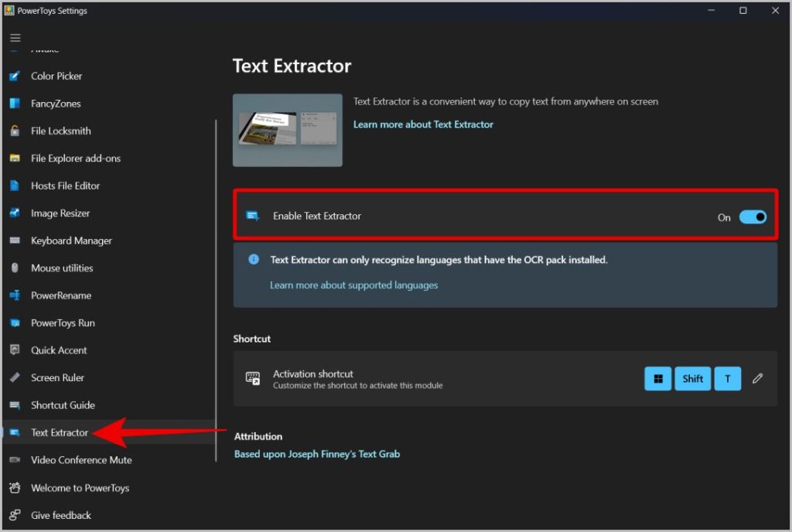Click the Video Conference Mute camera icon
Viewport: 792px width, 532px height.
click(15, 460)
